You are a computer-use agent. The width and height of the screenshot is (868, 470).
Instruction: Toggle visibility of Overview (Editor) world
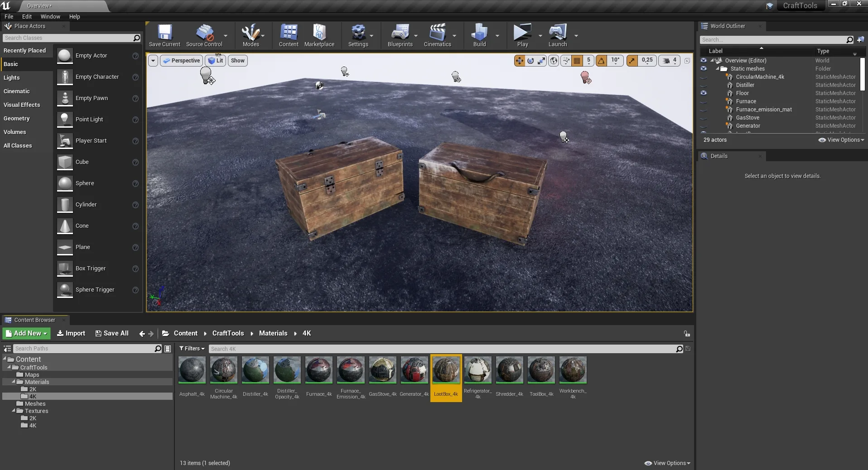[704, 60]
